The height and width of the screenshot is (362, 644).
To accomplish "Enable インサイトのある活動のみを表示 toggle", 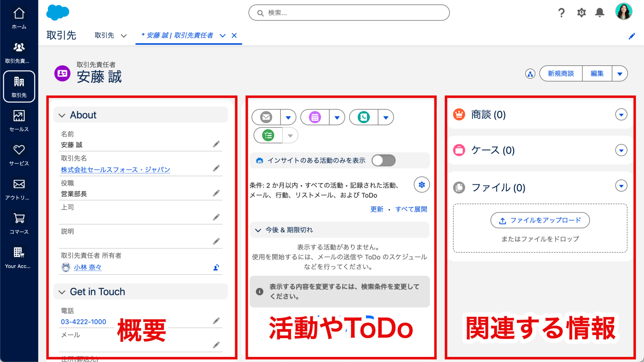I will [x=383, y=160].
